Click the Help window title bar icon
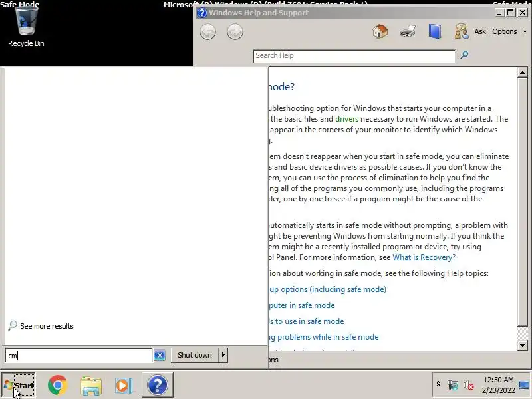This screenshot has width=532, height=399. pos(202,13)
